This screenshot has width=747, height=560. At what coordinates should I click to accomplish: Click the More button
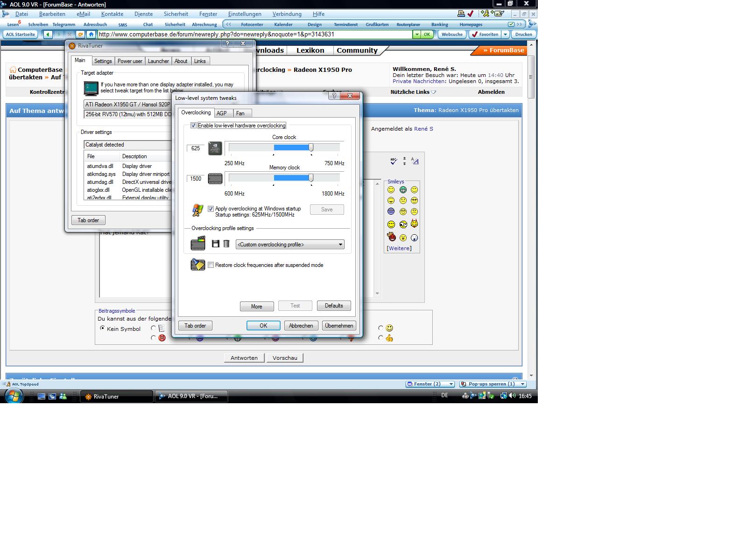[x=257, y=306]
